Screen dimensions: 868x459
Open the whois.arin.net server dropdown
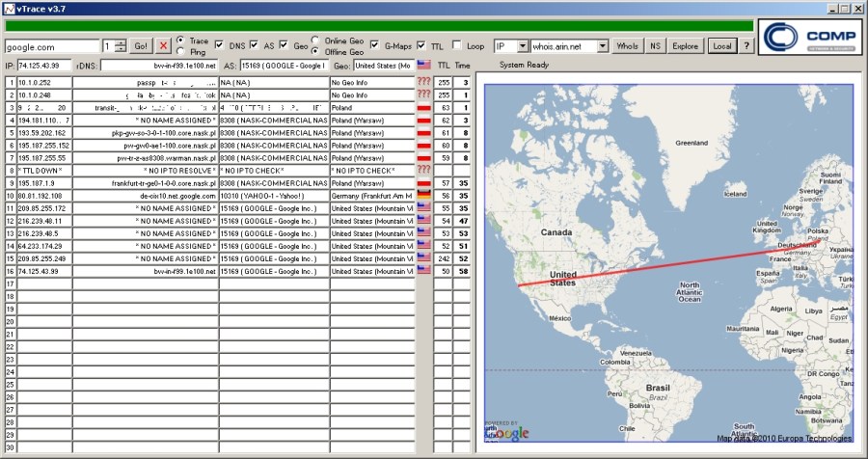coord(603,46)
